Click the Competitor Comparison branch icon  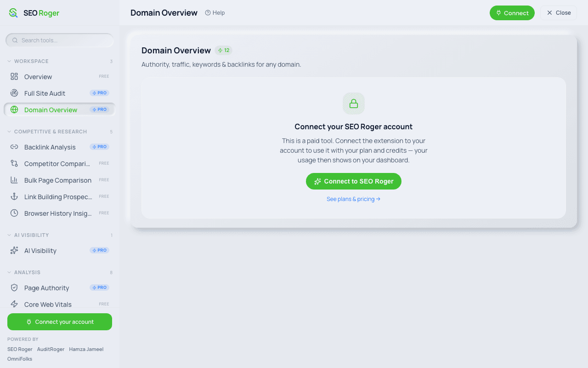click(14, 163)
